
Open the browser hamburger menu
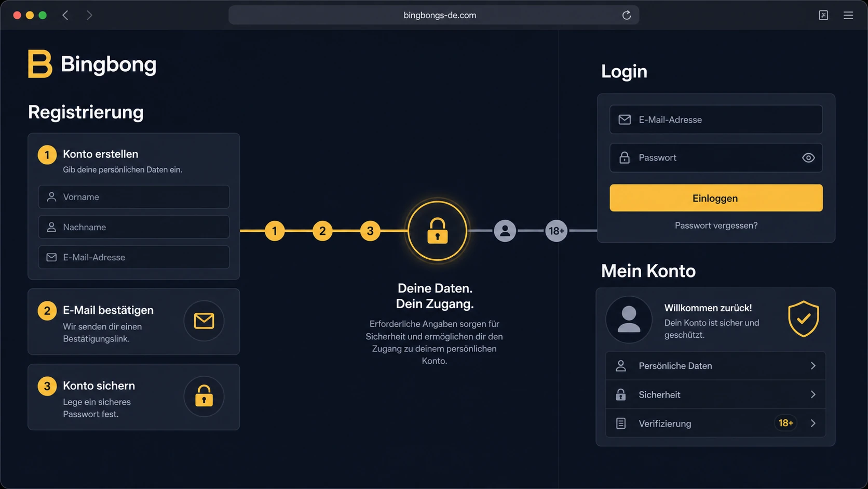848,15
